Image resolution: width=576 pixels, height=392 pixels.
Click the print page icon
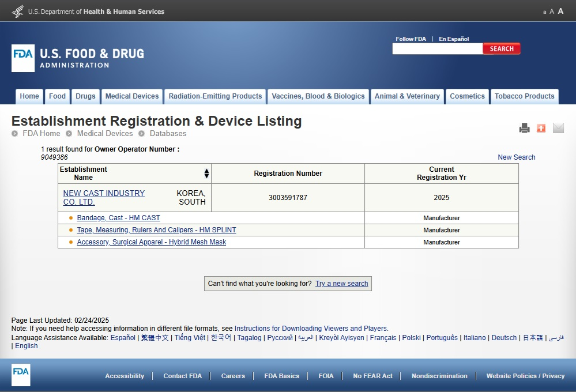click(x=524, y=128)
